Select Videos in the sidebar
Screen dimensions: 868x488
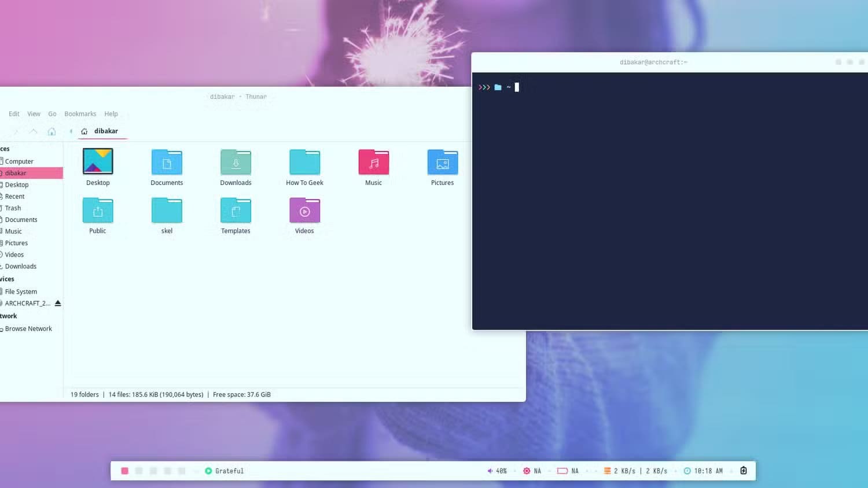tap(31, 254)
